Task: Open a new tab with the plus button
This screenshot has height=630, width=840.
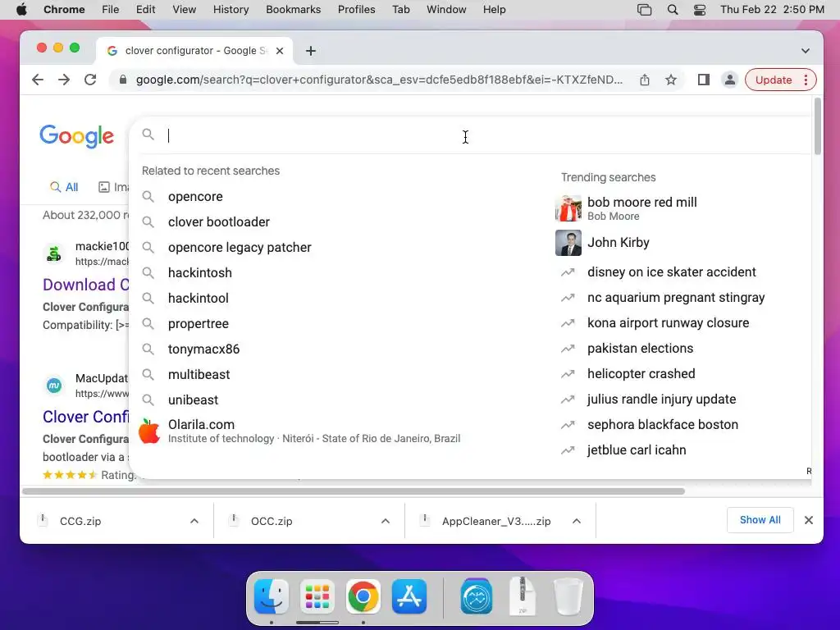Action: click(x=311, y=51)
